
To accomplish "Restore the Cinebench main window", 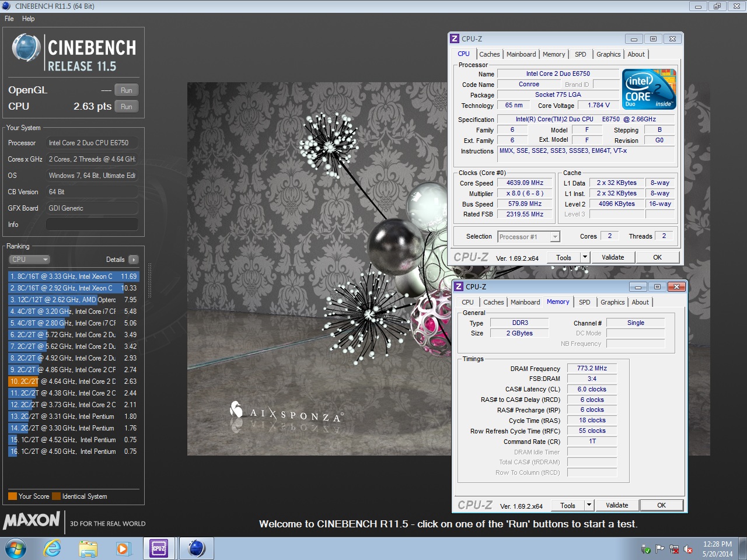I will [x=717, y=6].
